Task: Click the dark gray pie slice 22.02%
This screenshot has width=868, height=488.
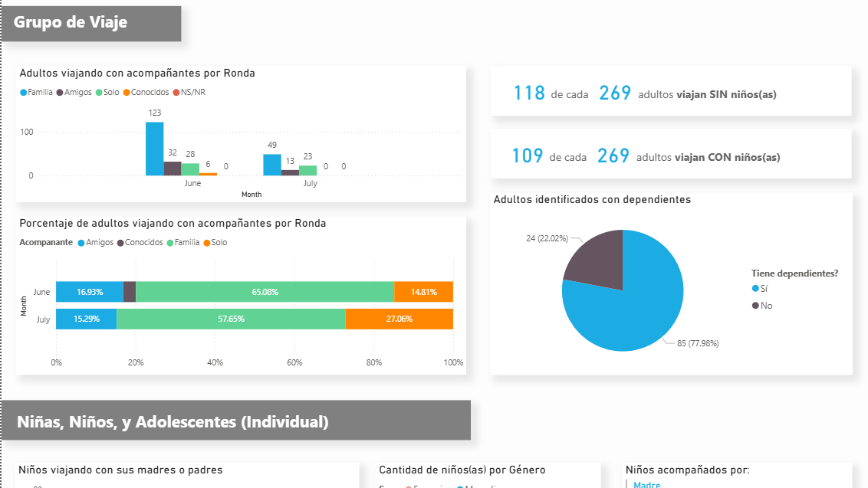Action: pyautogui.click(x=596, y=255)
